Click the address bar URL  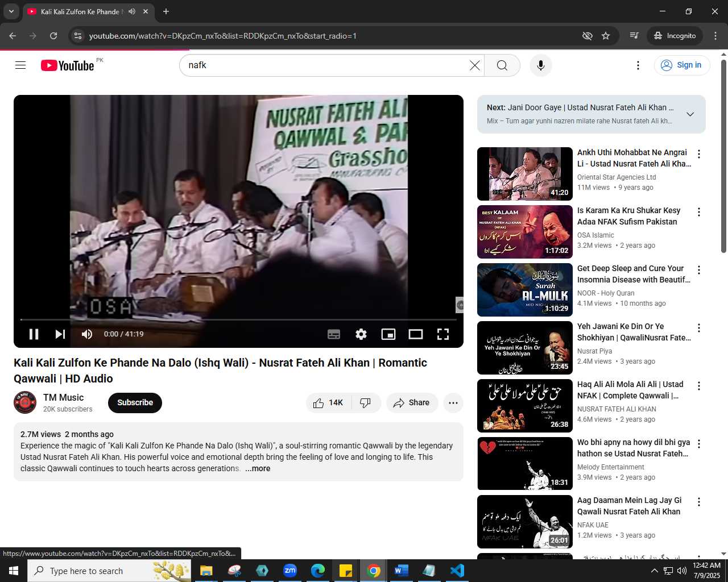pyautogui.click(x=222, y=36)
